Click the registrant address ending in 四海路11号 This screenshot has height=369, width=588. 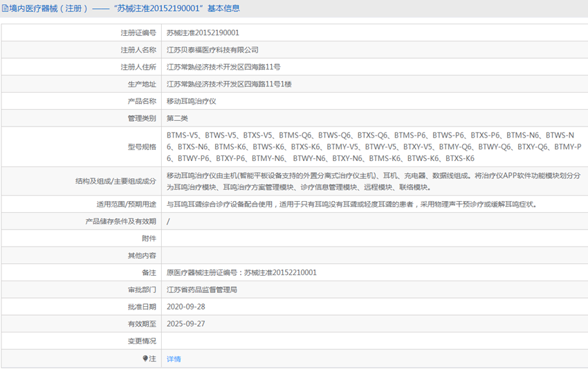click(223, 67)
